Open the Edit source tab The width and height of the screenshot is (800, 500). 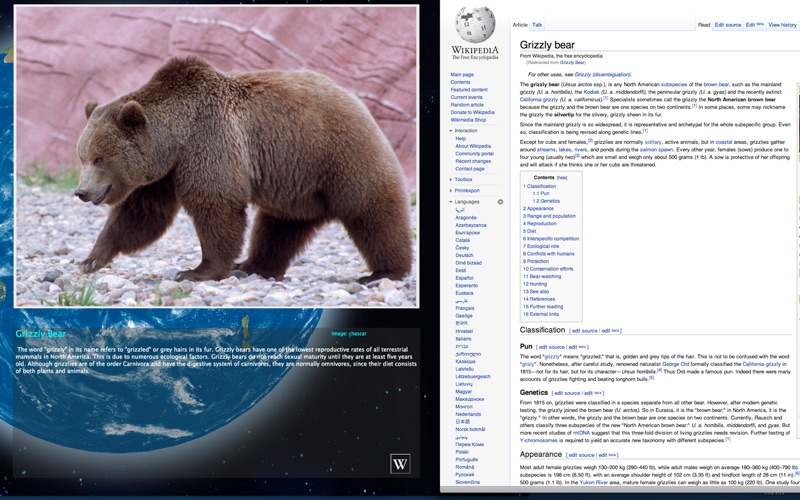(728, 25)
